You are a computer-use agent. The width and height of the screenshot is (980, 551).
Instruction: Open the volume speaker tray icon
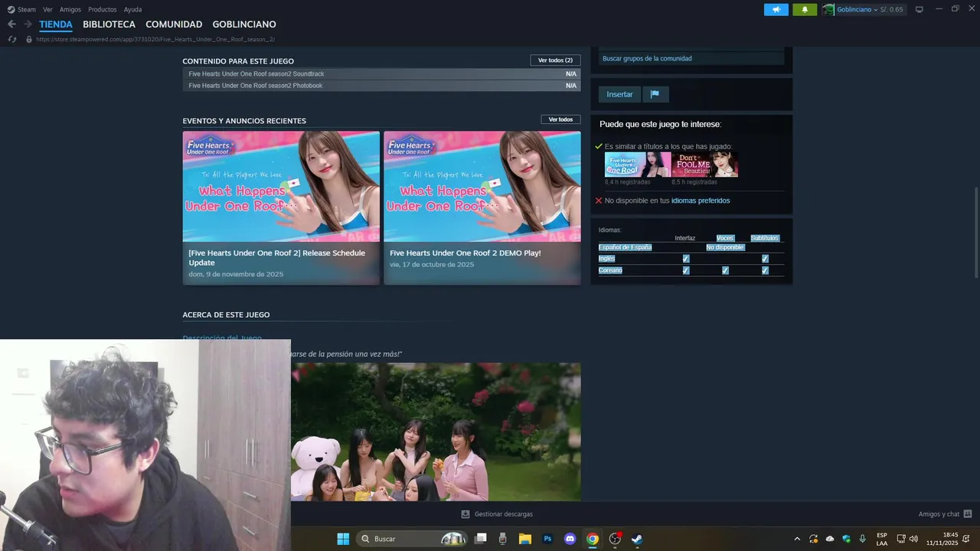point(913,539)
